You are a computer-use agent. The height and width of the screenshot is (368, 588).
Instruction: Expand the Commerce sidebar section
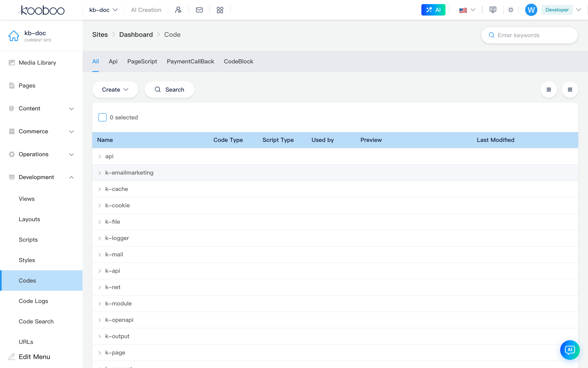click(41, 131)
